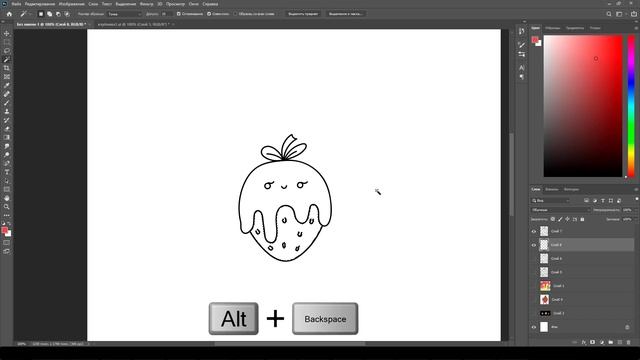This screenshot has height=360, width=640.
Task: Hide the layer above the highlighted layer
Action: 533,231
